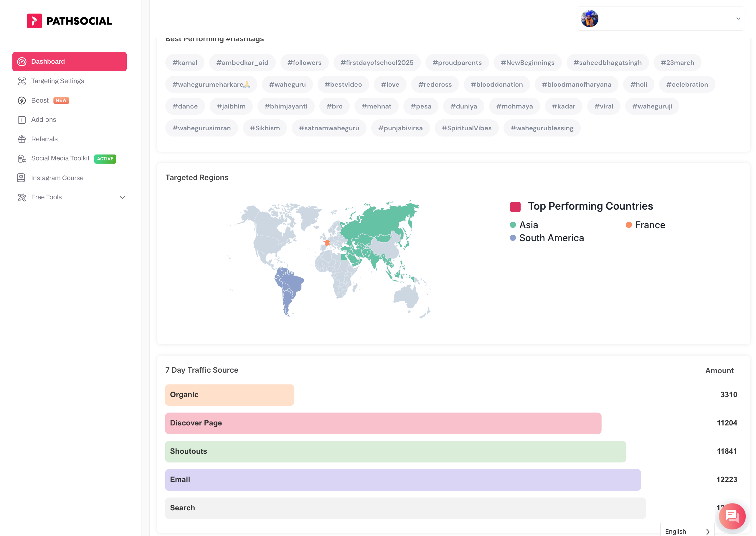
Task: Open the live chat bubble
Action: (732, 516)
